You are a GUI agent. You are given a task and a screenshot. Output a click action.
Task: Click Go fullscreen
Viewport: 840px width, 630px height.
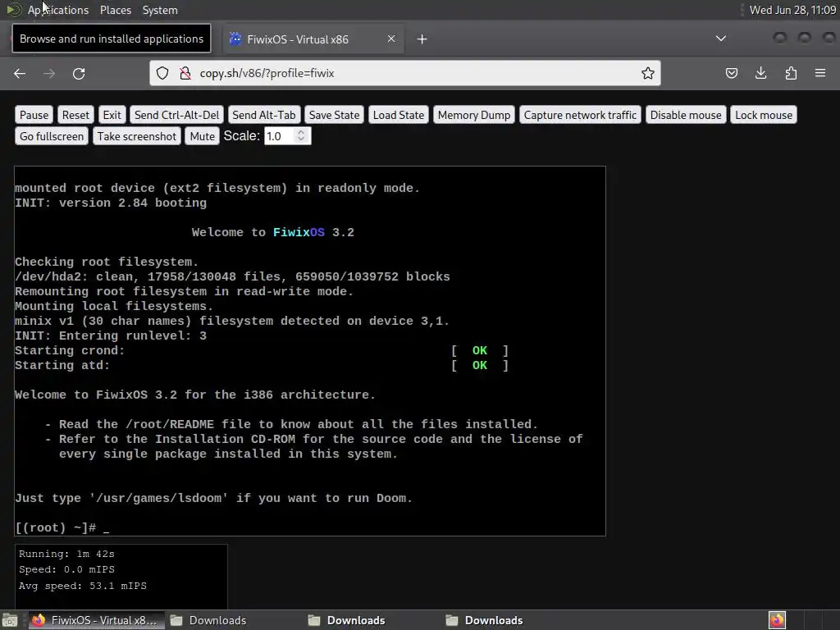[x=52, y=136]
